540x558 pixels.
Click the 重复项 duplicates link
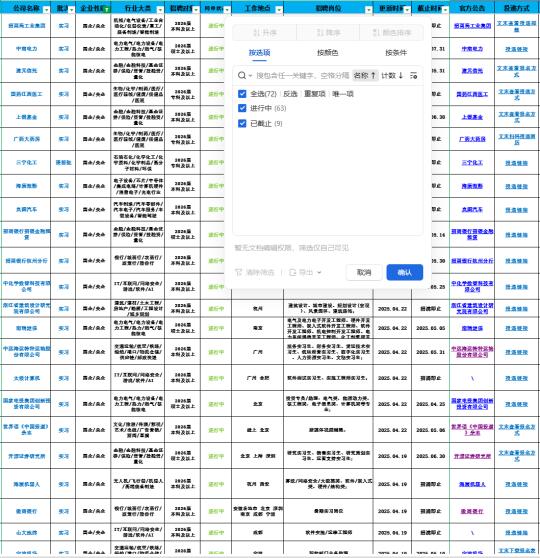tap(315, 94)
